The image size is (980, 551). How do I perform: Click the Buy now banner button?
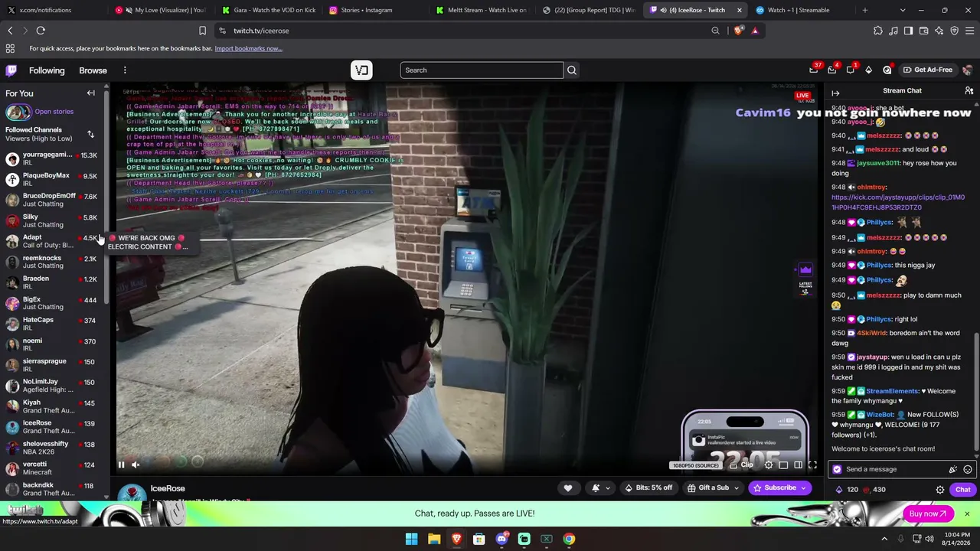pyautogui.click(x=928, y=514)
